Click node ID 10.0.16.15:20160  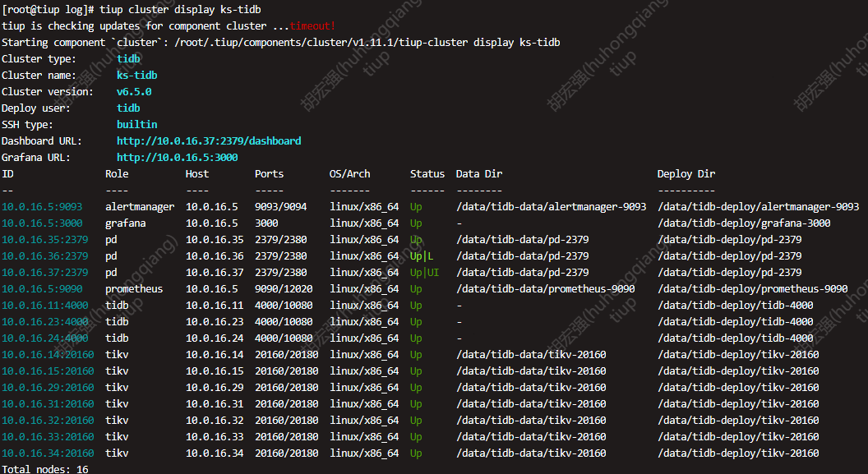48,371
